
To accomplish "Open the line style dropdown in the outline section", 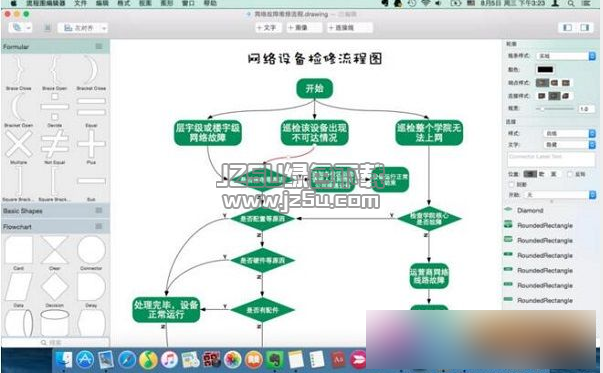I will coord(566,56).
